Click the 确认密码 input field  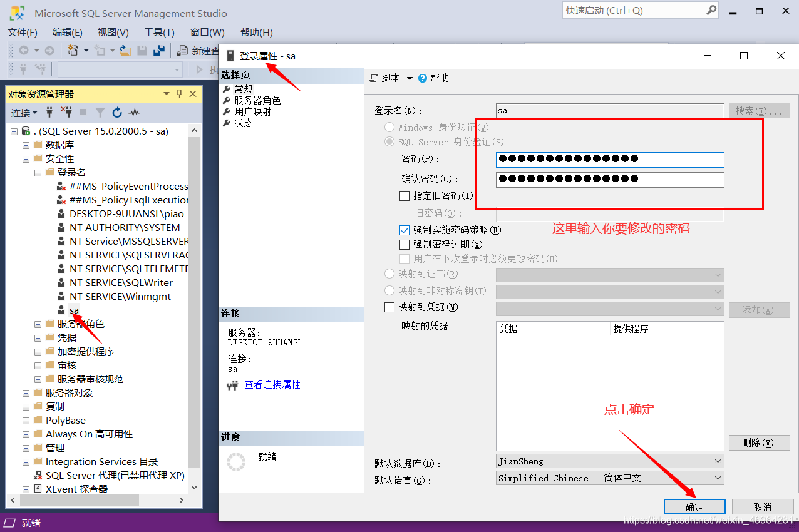pyautogui.click(x=610, y=180)
